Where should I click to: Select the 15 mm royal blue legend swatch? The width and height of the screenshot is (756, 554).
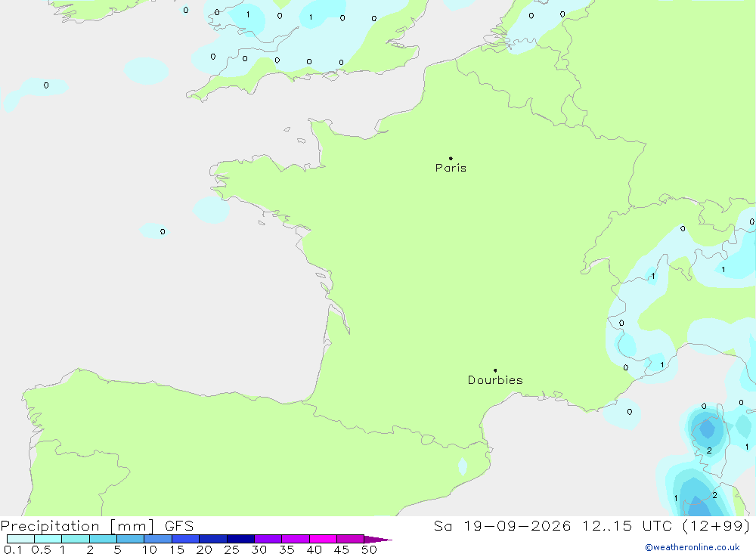point(186,539)
